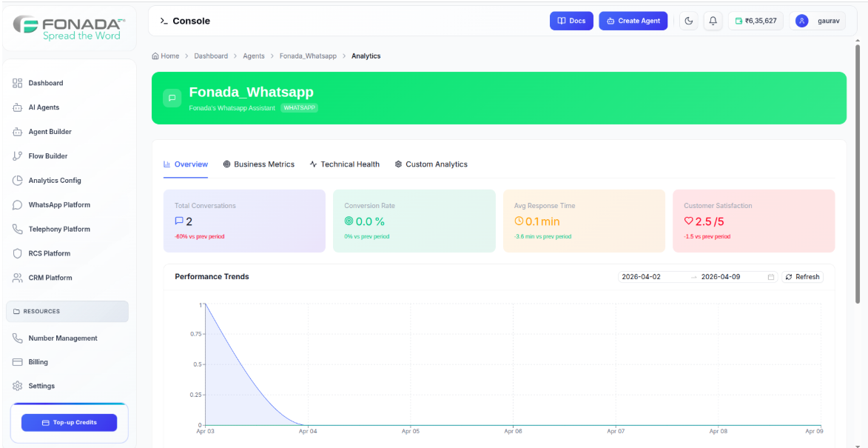Go to Agent Builder

click(50, 132)
